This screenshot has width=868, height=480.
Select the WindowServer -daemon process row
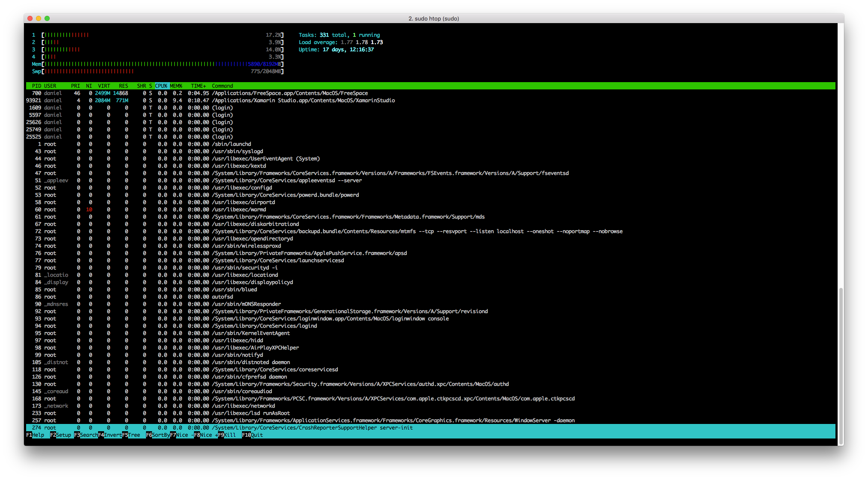click(x=430, y=421)
